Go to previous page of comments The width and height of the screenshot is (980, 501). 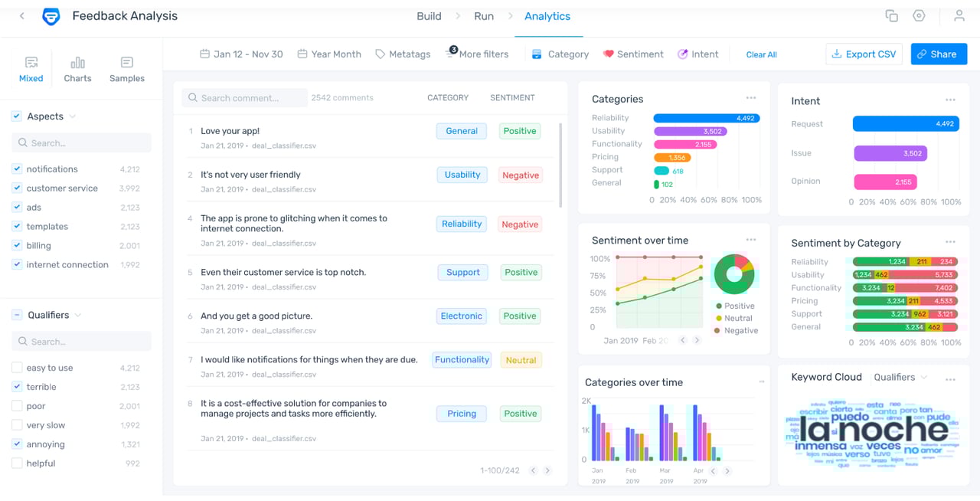[533, 470]
